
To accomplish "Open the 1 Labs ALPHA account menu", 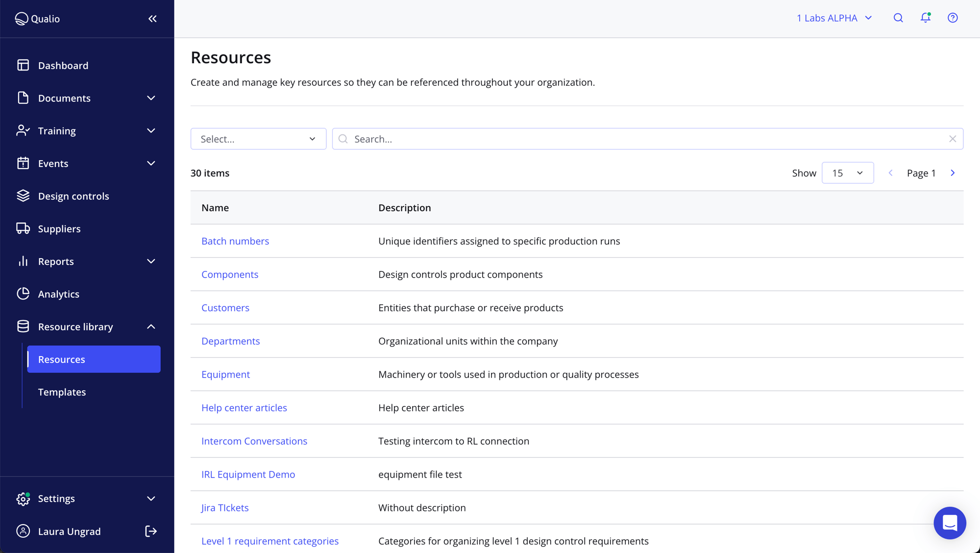I will (833, 18).
